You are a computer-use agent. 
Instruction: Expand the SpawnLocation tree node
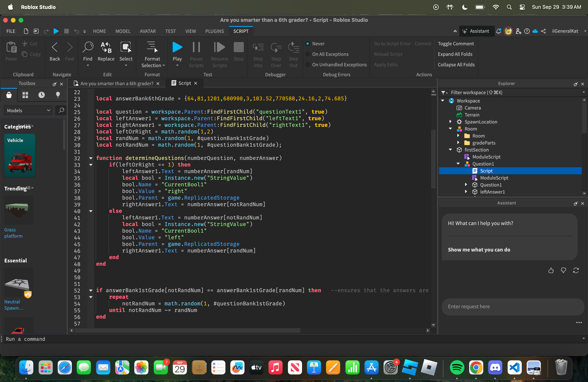tap(450, 122)
